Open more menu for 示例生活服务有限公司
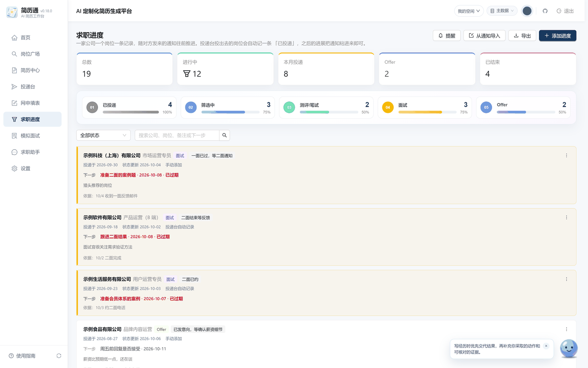The width and height of the screenshot is (588, 368). coord(566,279)
